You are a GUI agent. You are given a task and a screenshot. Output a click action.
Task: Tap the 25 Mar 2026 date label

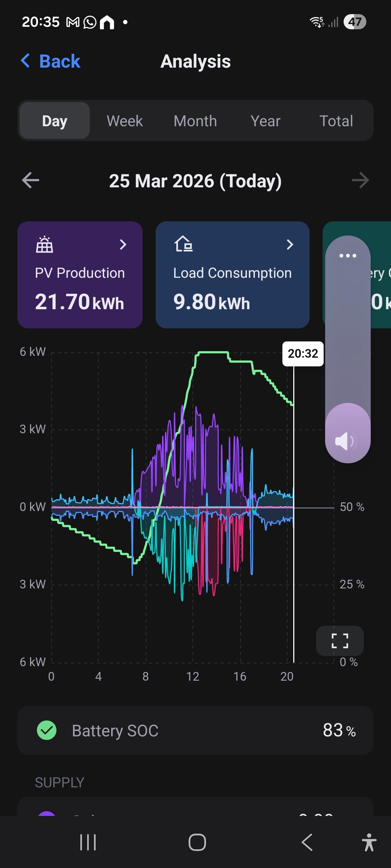click(x=195, y=181)
